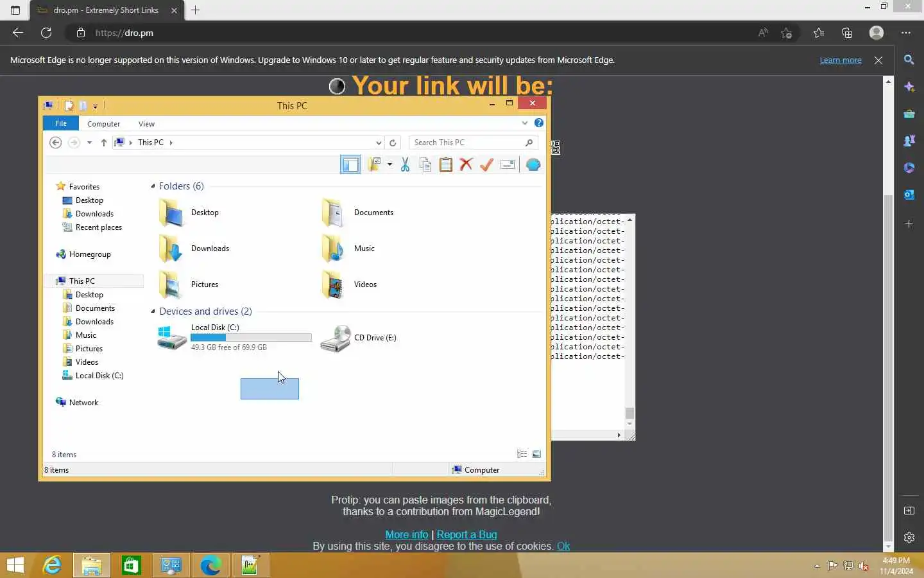The width and height of the screenshot is (924, 578).
Task: Expand the Explorer ribbon chevron
Action: [x=525, y=123]
